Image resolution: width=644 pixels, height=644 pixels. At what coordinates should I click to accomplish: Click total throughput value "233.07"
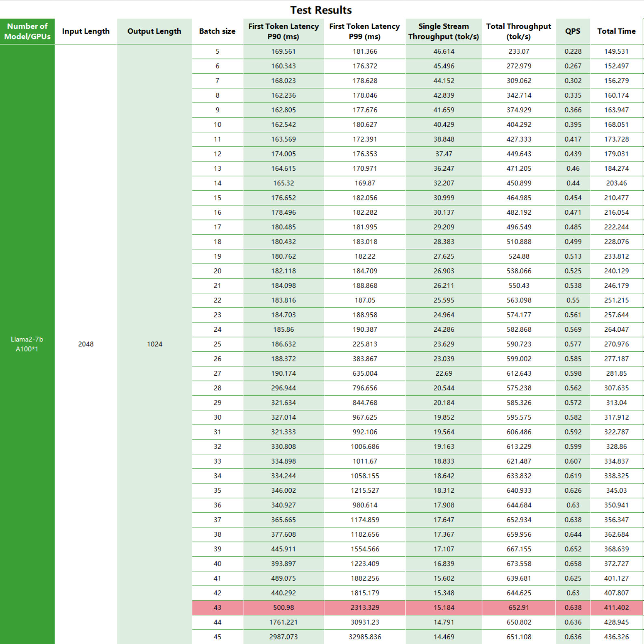tap(519, 52)
